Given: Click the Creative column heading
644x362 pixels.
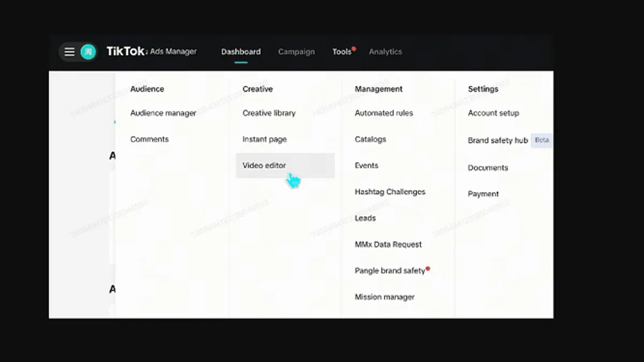Looking at the screenshot, I should pos(258,89).
